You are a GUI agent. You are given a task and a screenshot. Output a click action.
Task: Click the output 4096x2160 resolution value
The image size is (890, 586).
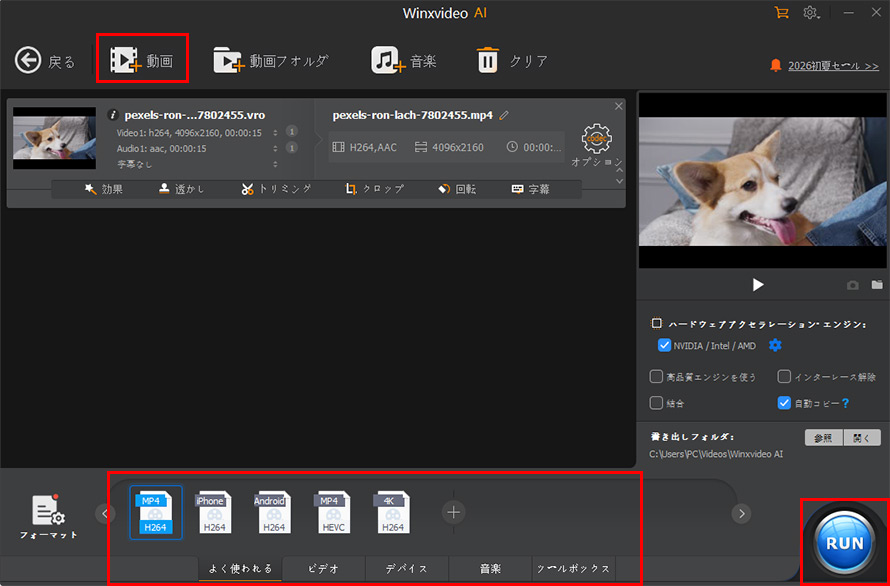[457, 148]
